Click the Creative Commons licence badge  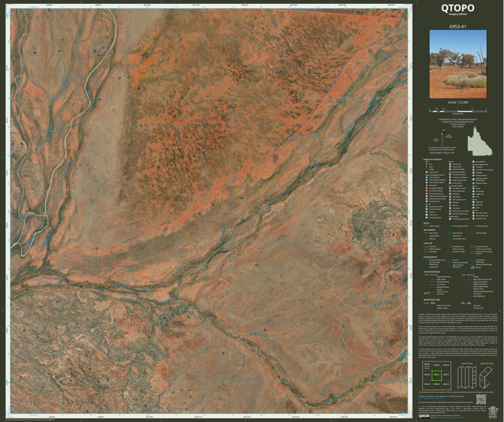424,417
